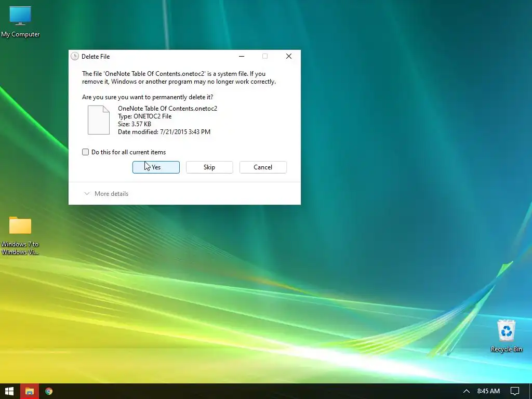Show hidden system tray icons
The width and height of the screenshot is (532, 399).
pos(467,391)
